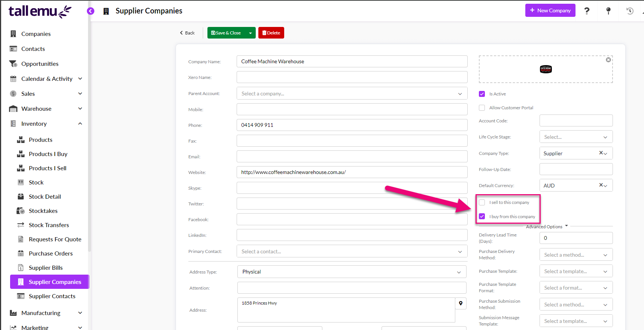Clear the Company Type Supplier value
The width and height of the screenshot is (644, 330).
point(601,153)
